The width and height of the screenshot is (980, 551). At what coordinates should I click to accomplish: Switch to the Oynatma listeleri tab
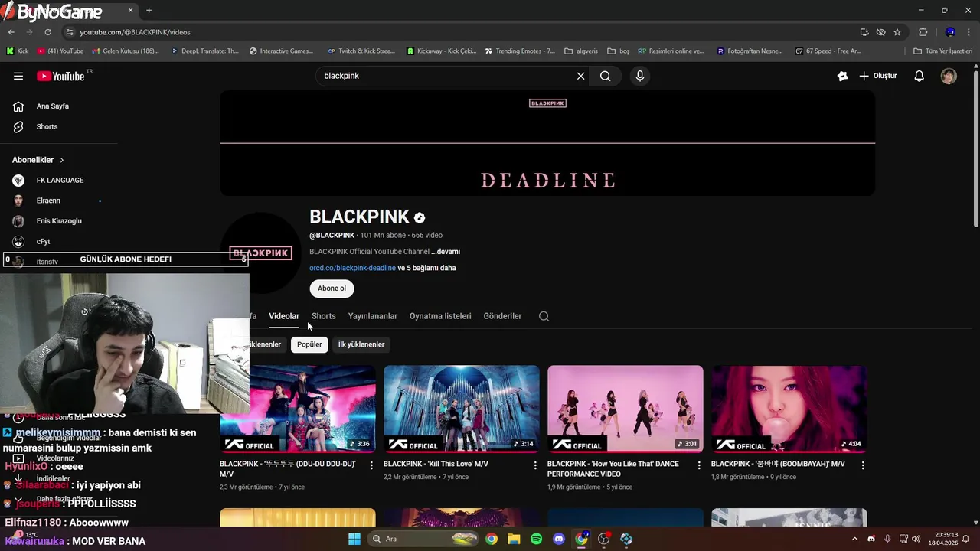click(440, 316)
